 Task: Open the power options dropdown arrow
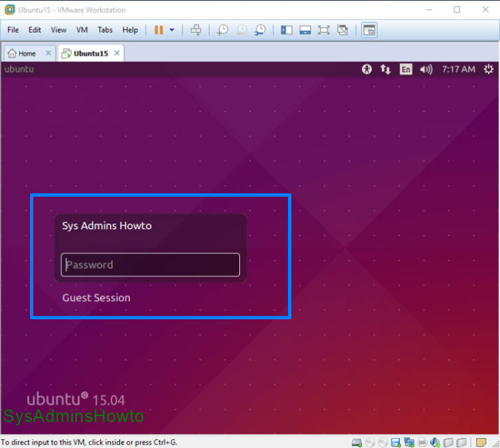172,30
